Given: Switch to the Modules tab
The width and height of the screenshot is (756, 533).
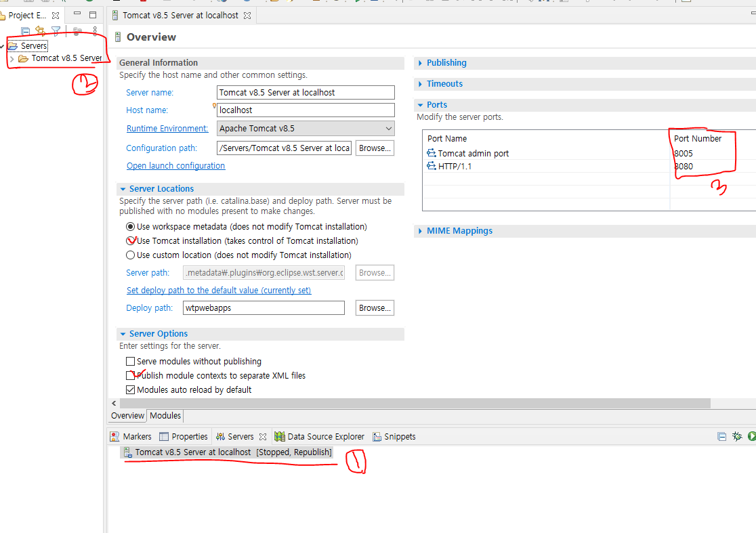Looking at the screenshot, I should tap(165, 415).
